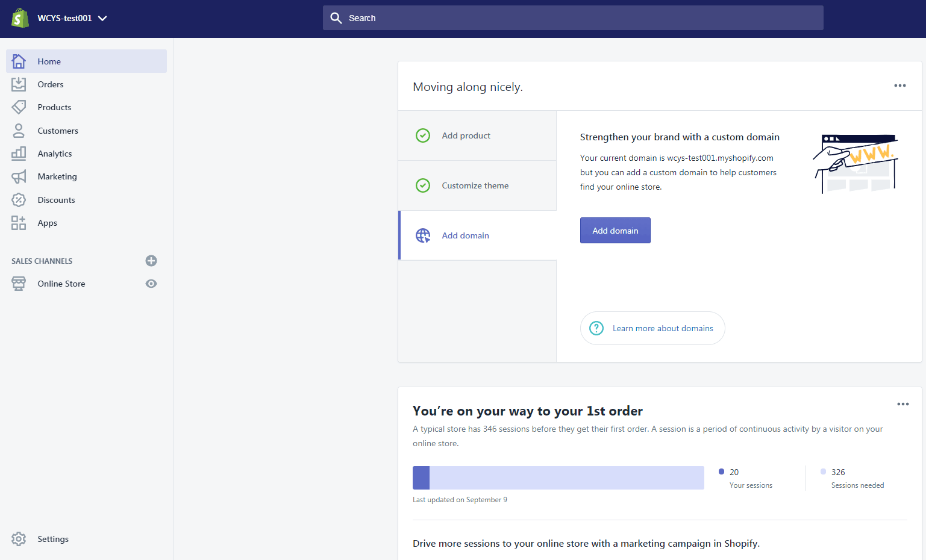Open Discounts in sidebar
Viewport: 926px width, 560px height.
[x=56, y=200]
